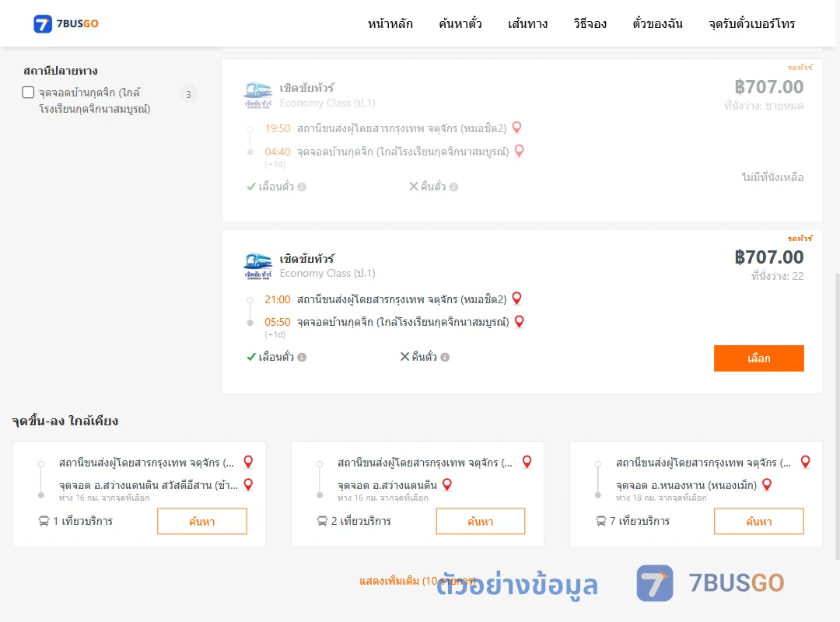Click the จุดขึ้น-ลง ใกล้เคียง section heading
This screenshot has width=840, height=622.
[65, 421]
